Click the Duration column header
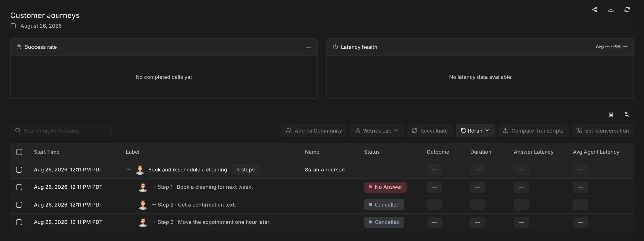 click(x=481, y=152)
